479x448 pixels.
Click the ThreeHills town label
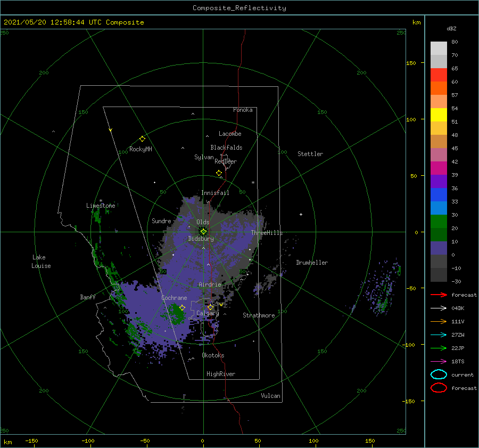267,233
